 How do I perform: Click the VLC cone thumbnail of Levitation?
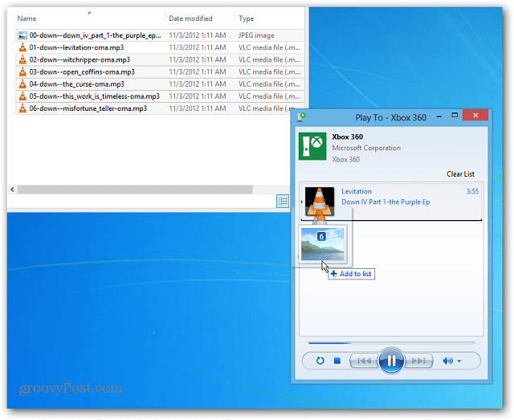click(x=320, y=202)
